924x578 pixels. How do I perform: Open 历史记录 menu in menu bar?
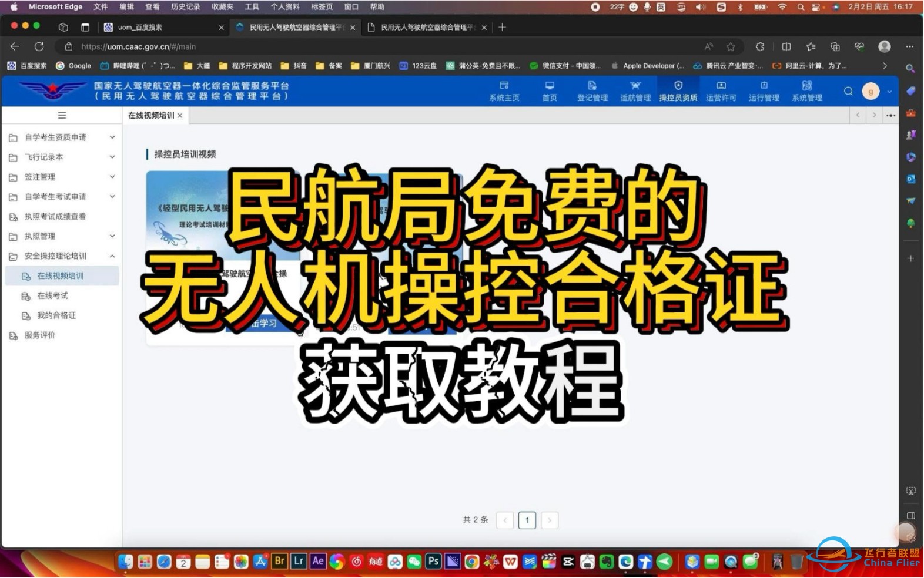pyautogui.click(x=185, y=7)
